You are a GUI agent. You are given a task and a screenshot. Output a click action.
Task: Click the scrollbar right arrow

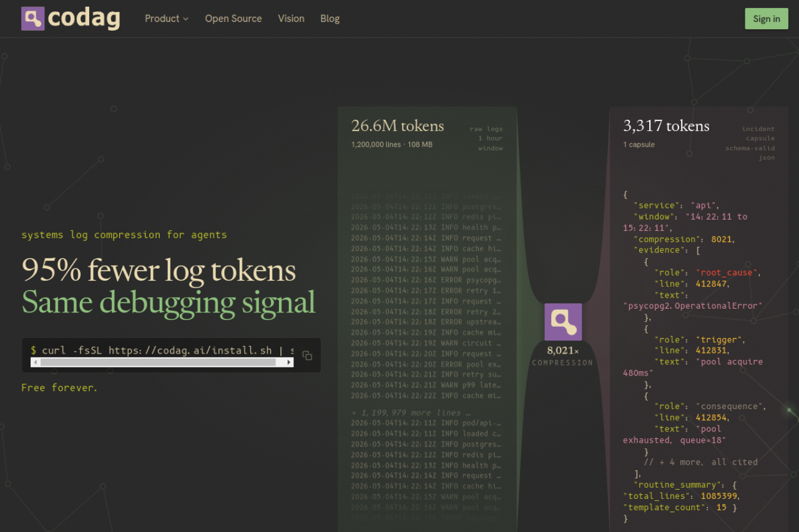(289, 362)
